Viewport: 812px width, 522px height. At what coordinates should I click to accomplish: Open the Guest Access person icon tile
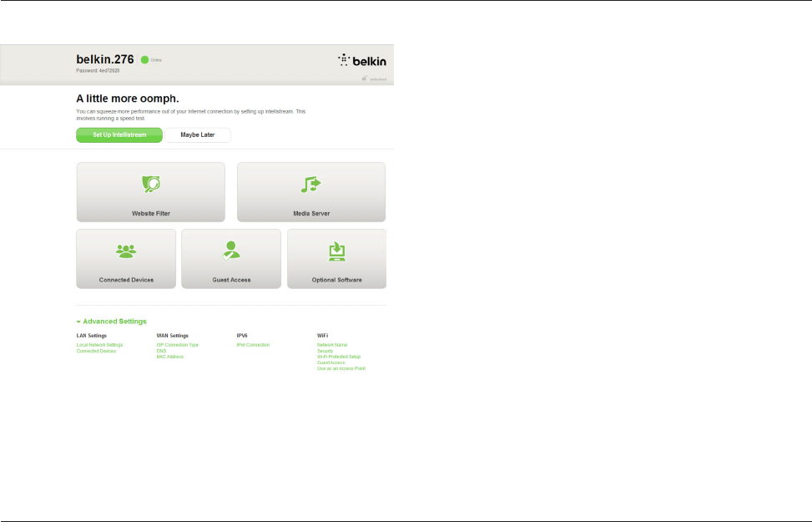pyautogui.click(x=231, y=259)
